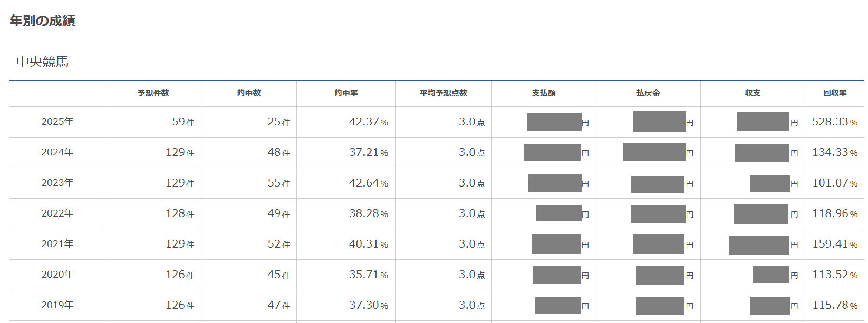Image resolution: width=868 pixels, height=323 pixels.
Task: Click the 159.41% recovery rate cell
Action: [835, 244]
